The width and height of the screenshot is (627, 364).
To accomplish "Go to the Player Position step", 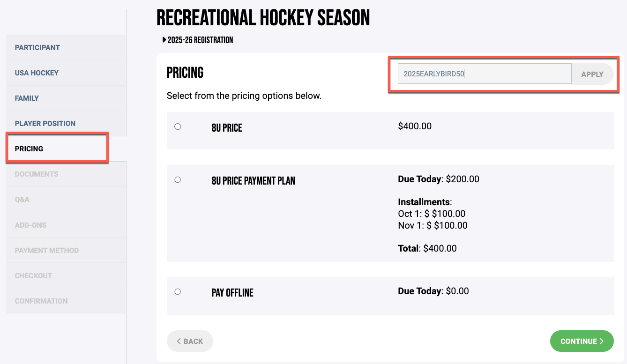I will [45, 124].
